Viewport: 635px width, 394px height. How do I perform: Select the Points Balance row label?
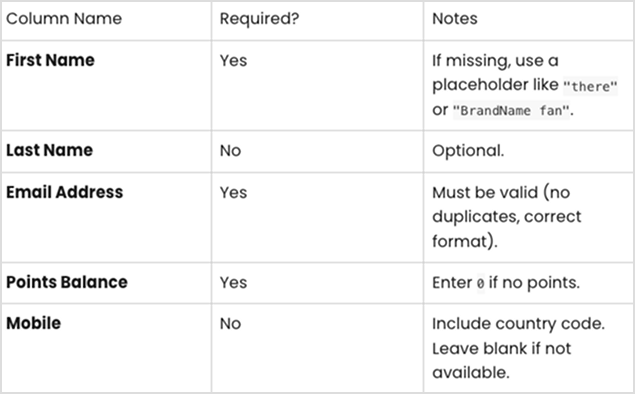pyautogui.click(x=67, y=282)
